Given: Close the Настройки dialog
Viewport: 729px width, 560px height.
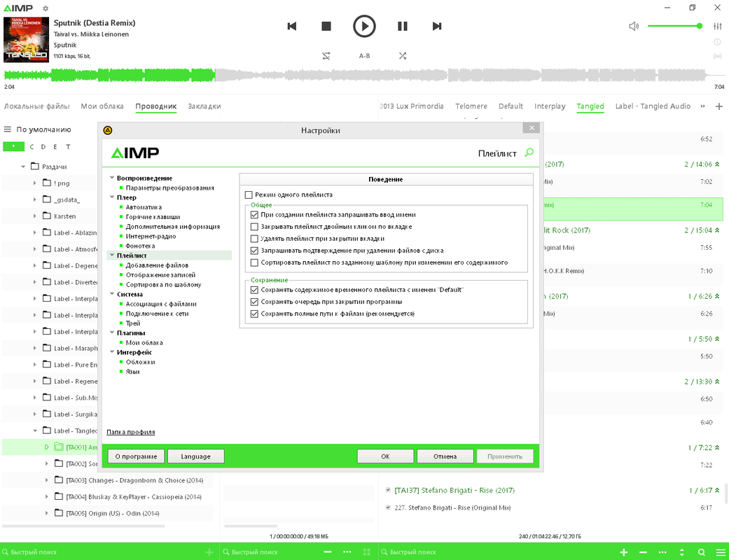Looking at the screenshot, I should pos(532,128).
